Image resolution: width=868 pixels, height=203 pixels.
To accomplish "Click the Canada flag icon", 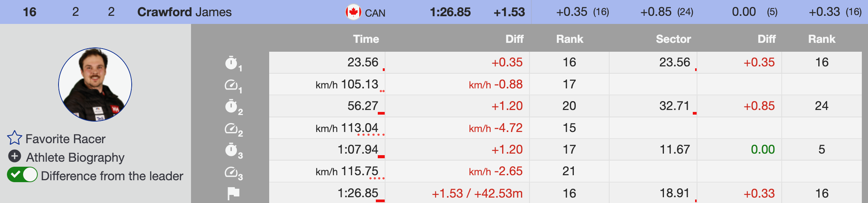I will (353, 12).
